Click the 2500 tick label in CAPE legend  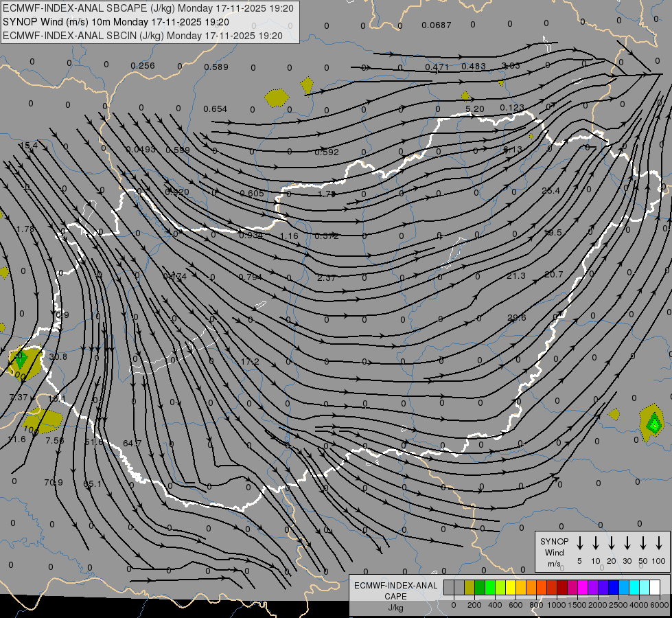pos(618,605)
